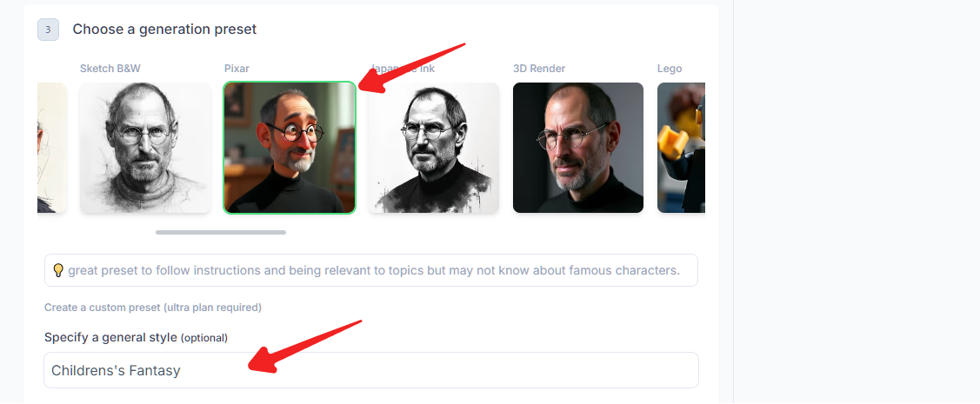
Task: Open the Create a custom preset link
Action: [x=153, y=308]
